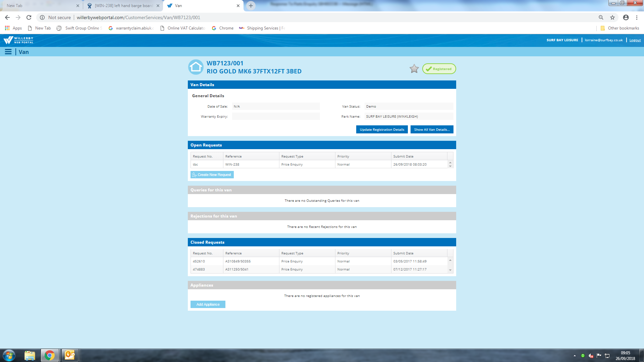The image size is (644, 362).
Task: Click the favorite star icon
Action: [414, 69]
